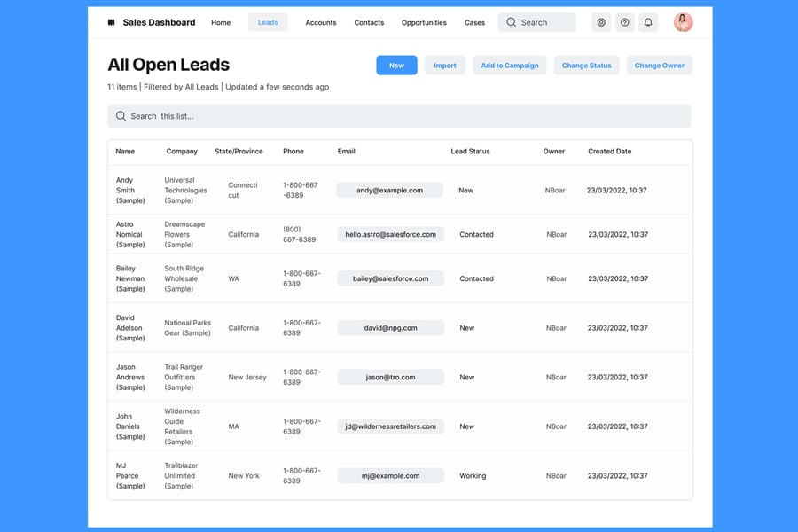Sort by the Lead Status column header

(470, 152)
